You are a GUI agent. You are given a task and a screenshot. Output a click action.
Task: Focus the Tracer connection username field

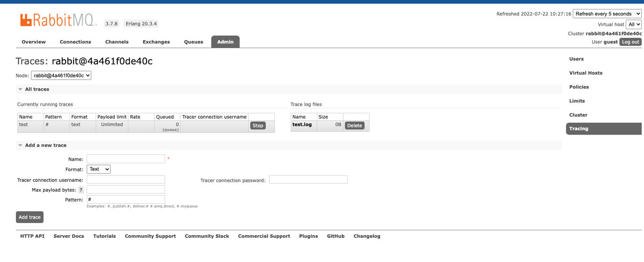(x=126, y=180)
